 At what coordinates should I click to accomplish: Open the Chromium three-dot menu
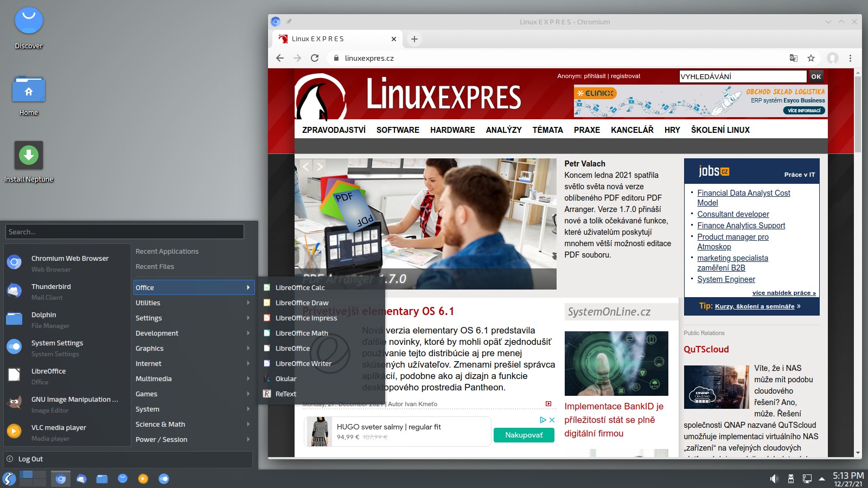[850, 58]
